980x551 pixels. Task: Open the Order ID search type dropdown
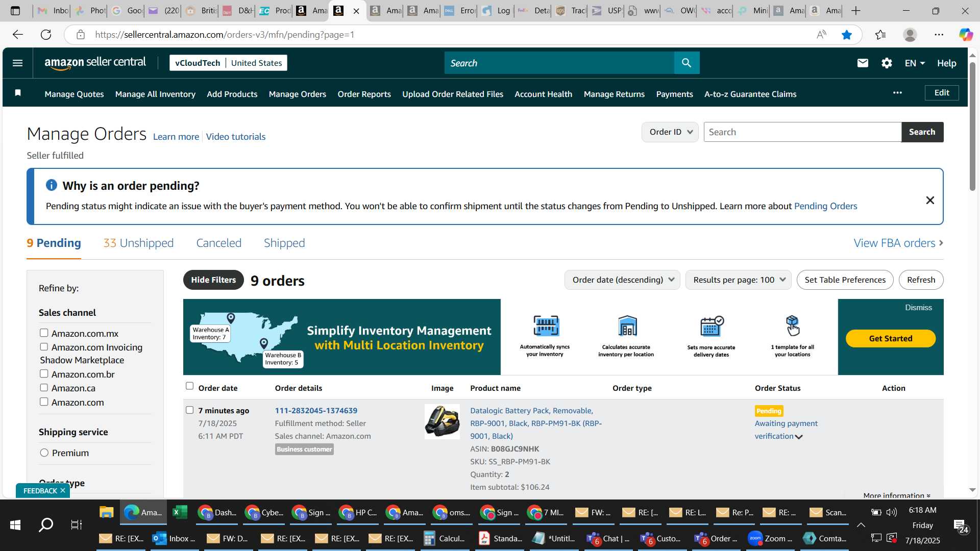tap(670, 132)
